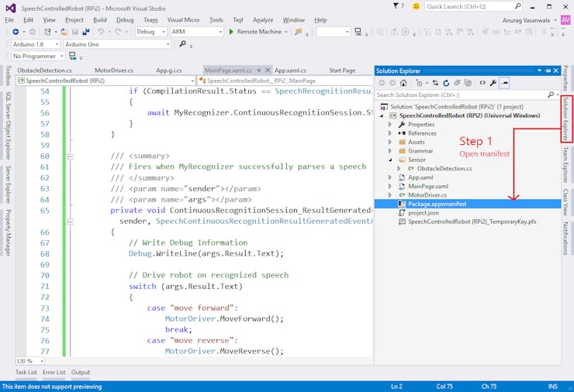Click the device icon right of the empty toolbar combo

pos(358,32)
